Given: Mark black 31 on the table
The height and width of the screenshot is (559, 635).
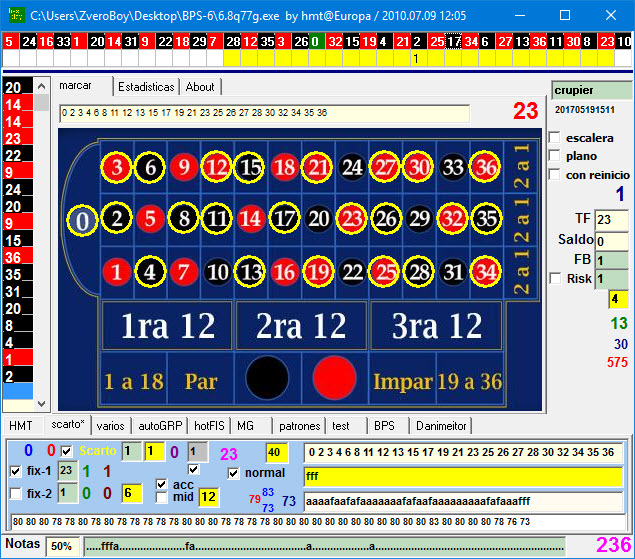Looking at the screenshot, I should [452, 272].
